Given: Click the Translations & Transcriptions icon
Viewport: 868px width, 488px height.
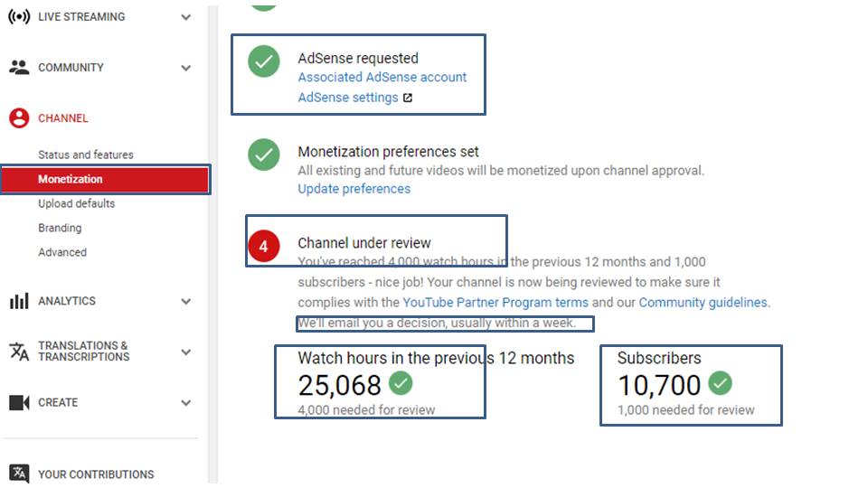Looking at the screenshot, I should [19, 352].
